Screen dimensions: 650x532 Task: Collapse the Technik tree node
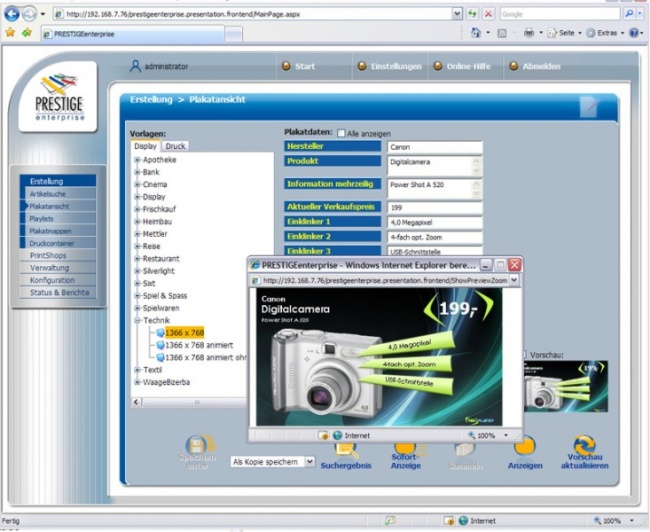click(x=137, y=320)
